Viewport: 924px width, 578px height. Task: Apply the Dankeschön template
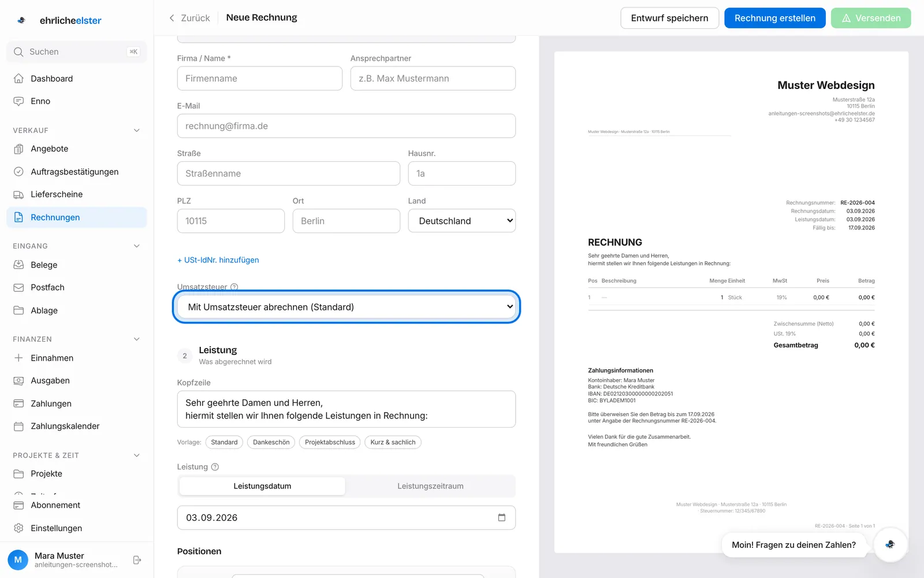[271, 442]
